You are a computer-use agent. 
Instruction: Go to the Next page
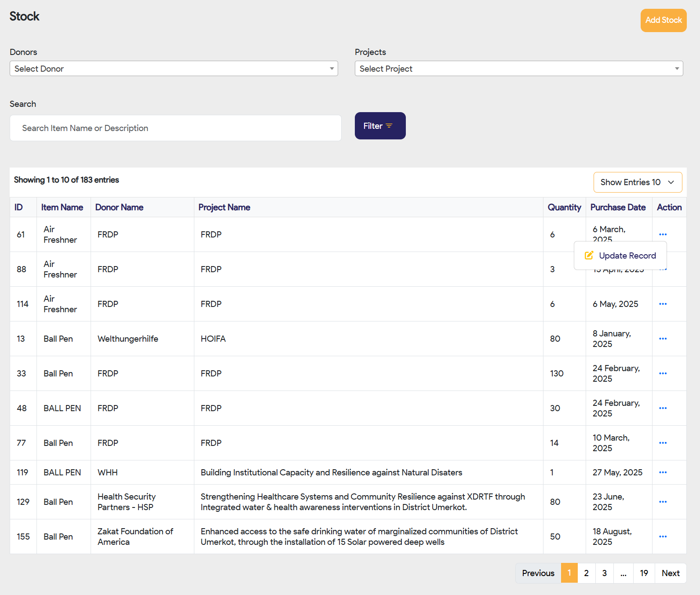(x=670, y=573)
